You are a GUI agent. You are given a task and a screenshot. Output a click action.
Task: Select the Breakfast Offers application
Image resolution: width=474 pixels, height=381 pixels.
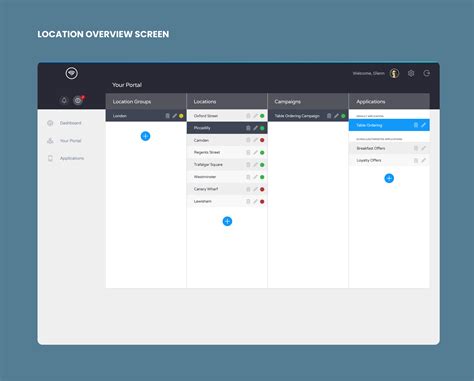(389, 148)
